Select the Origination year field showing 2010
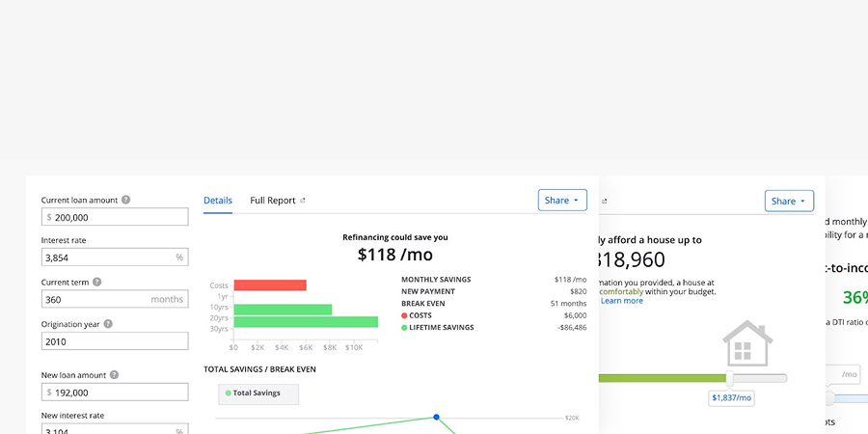The height and width of the screenshot is (434, 868). pyautogui.click(x=115, y=341)
